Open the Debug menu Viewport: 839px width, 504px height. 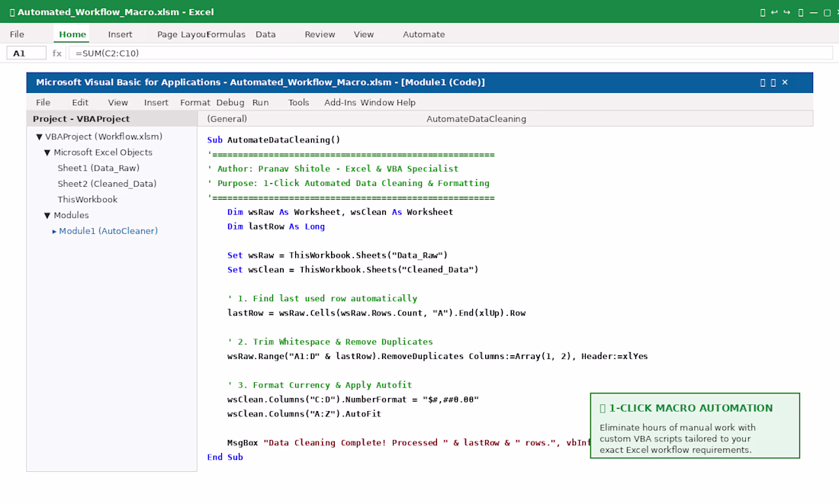click(x=230, y=102)
